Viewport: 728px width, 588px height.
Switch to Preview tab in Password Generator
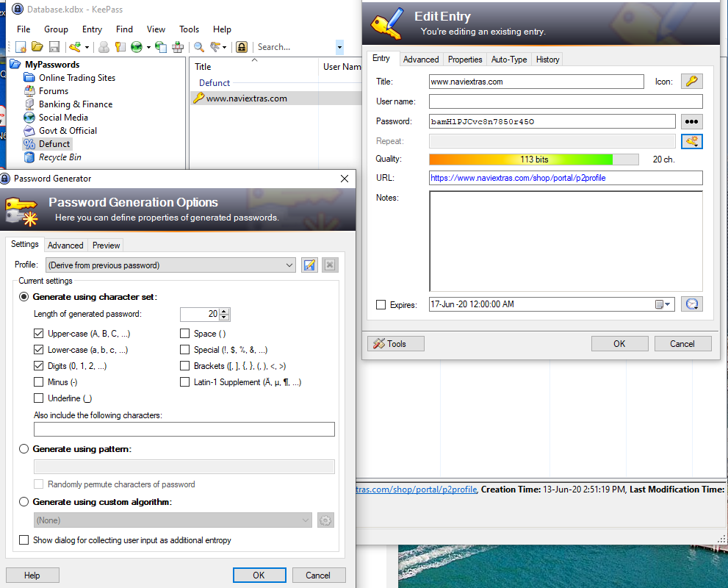click(x=106, y=245)
